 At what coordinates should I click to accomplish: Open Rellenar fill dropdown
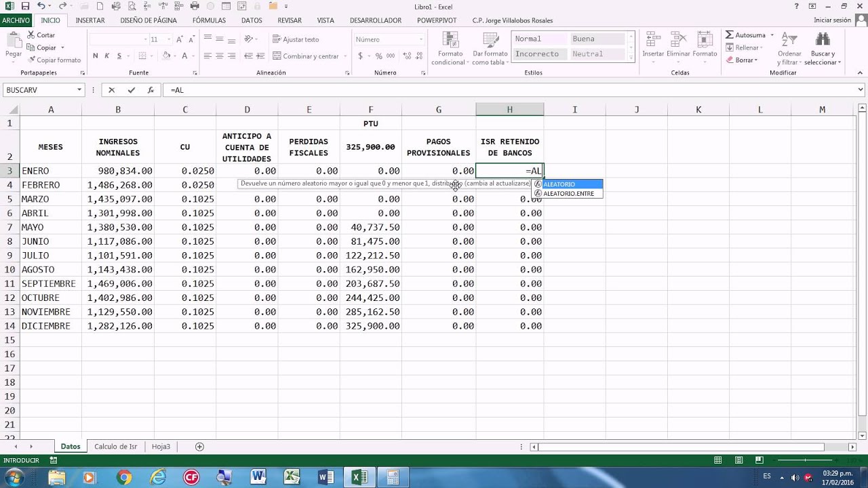coord(744,47)
